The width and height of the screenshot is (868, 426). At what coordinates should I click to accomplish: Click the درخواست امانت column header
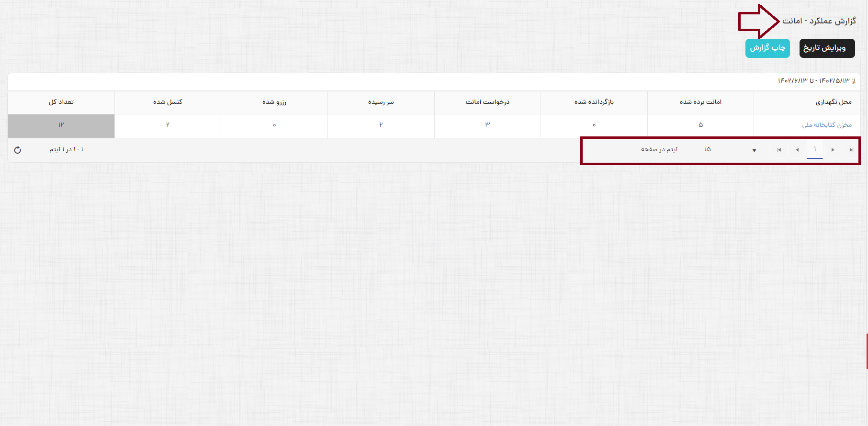tap(487, 102)
